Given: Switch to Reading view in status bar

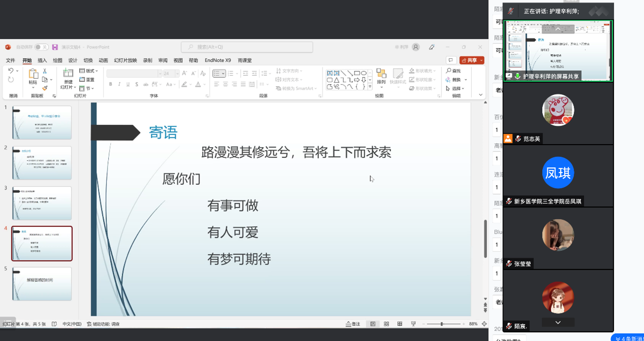Looking at the screenshot, I should click(400, 324).
